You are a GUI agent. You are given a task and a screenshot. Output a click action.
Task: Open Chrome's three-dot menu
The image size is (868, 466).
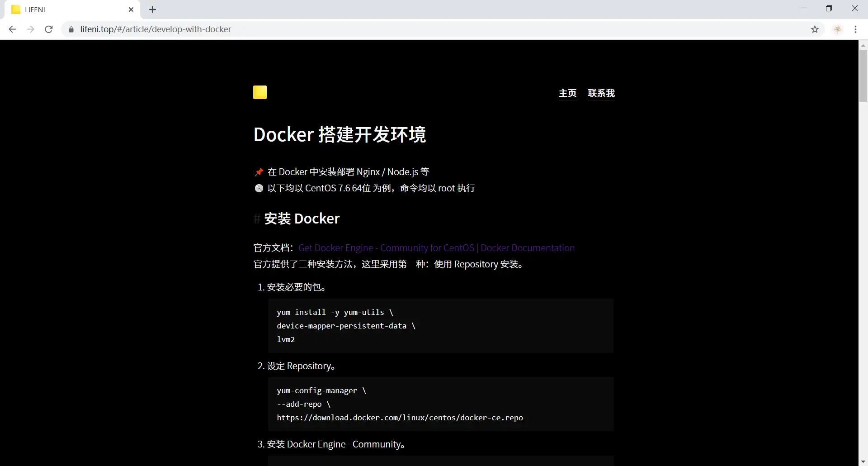[855, 29]
